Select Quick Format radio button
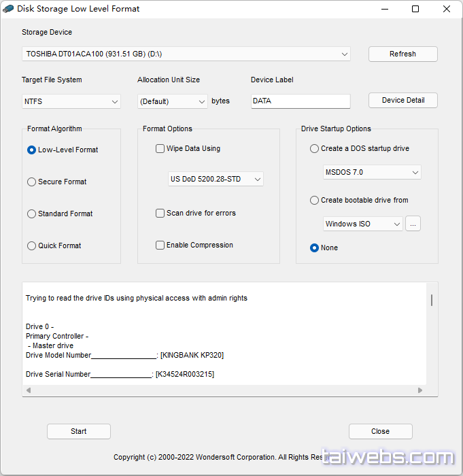 pyautogui.click(x=32, y=245)
